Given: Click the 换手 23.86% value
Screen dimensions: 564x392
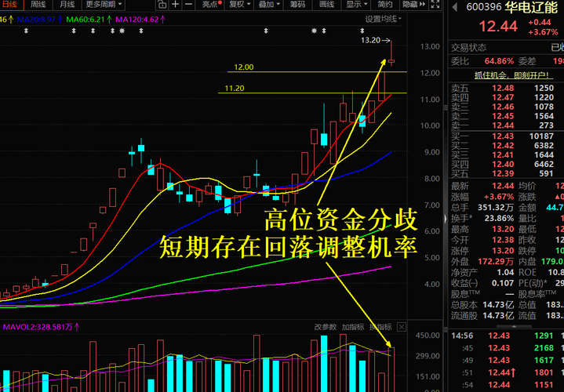Looking at the screenshot, I should click(x=499, y=218).
